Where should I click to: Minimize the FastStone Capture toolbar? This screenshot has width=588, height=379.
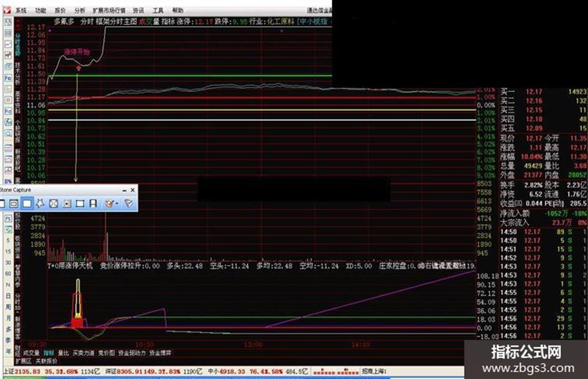click(x=124, y=190)
